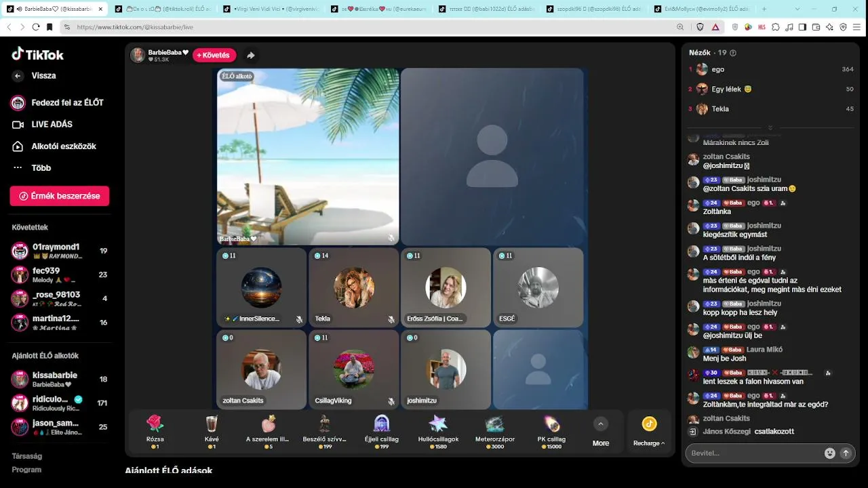Switch to the szopdki96 browser tab
This screenshot has height=488, width=868.
pos(593,9)
